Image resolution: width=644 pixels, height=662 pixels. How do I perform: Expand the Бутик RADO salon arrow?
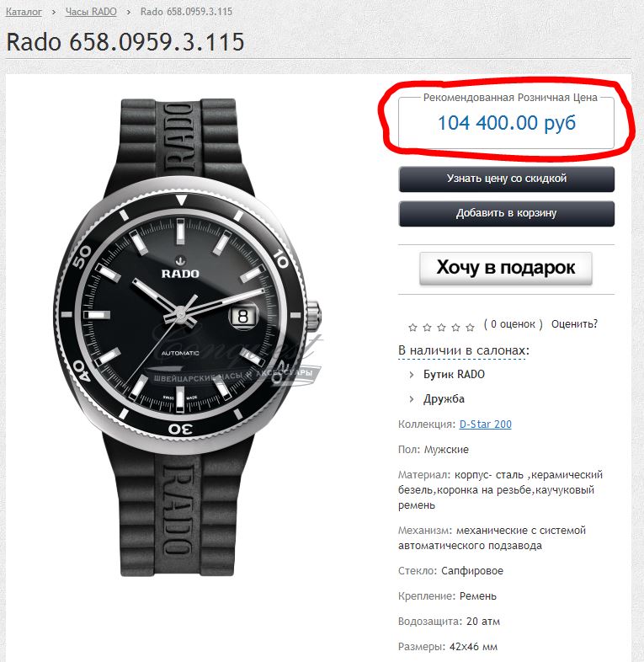[x=412, y=375]
